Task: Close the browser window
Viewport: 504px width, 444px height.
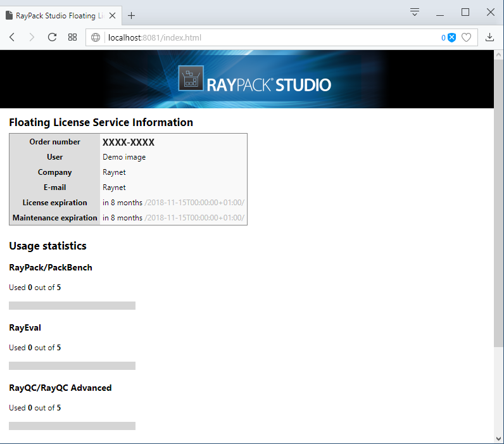Action: point(491,12)
